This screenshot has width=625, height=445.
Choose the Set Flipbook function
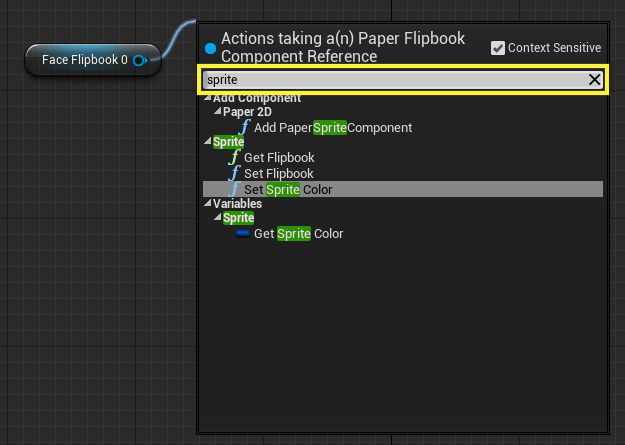point(279,173)
